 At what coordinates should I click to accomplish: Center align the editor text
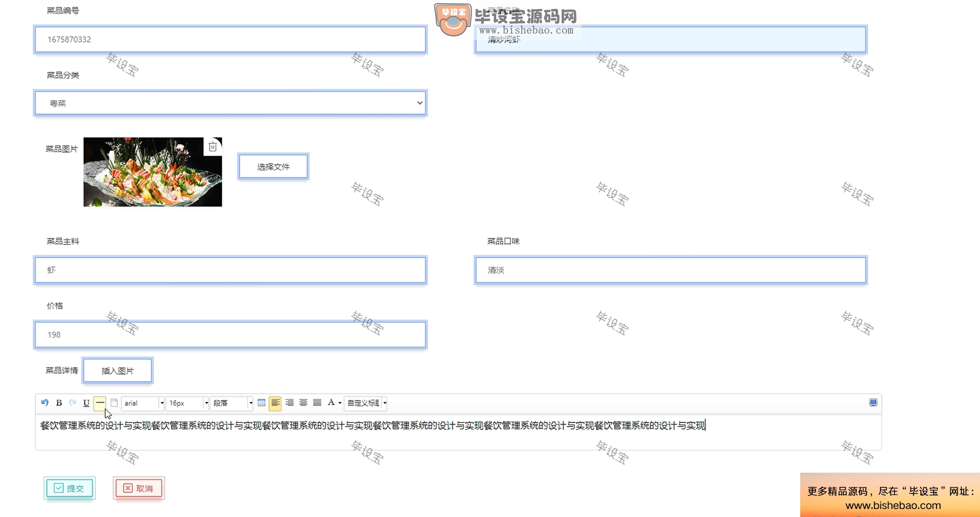point(303,403)
